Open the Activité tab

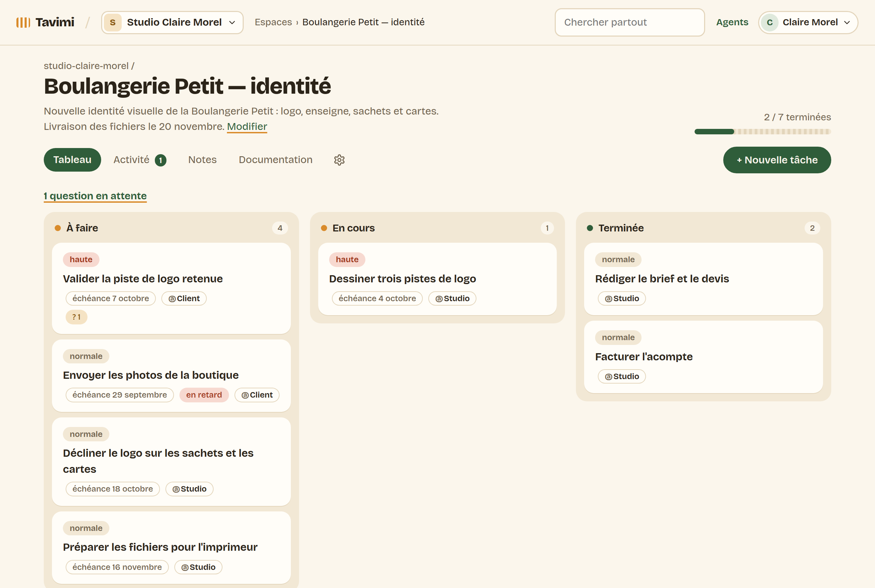(x=139, y=160)
